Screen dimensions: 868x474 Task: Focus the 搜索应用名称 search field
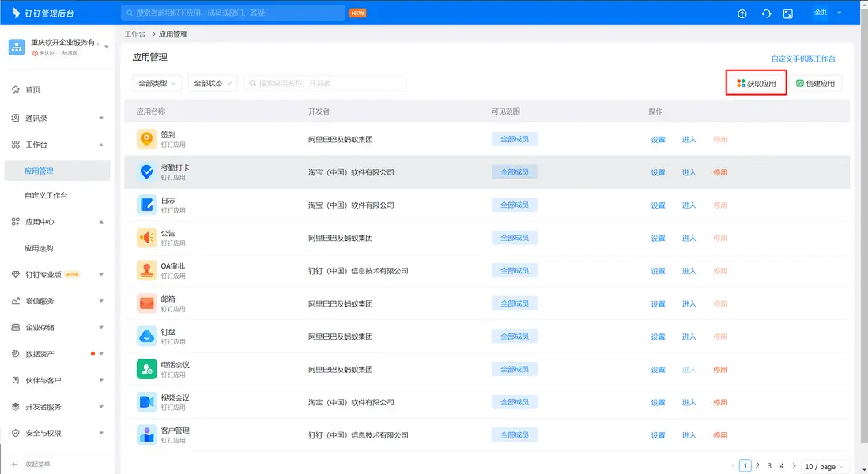[x=326, y=83]
